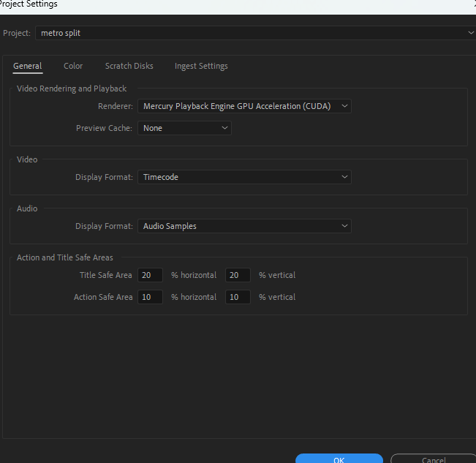This screenshot has width=476, height=463.
Task: Open the Video Display Format dropdown showing Timecode
Action: [244, 177]
